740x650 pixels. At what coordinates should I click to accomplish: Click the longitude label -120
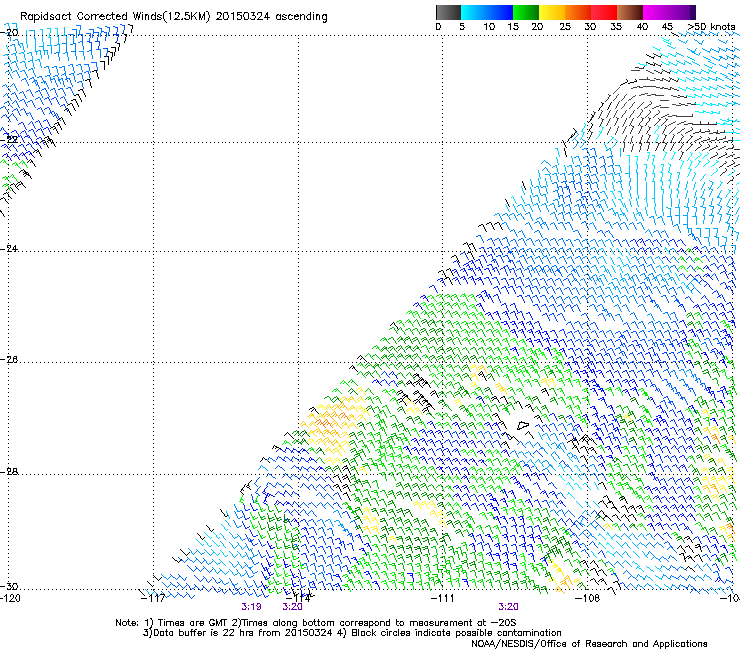coord(10,598)
